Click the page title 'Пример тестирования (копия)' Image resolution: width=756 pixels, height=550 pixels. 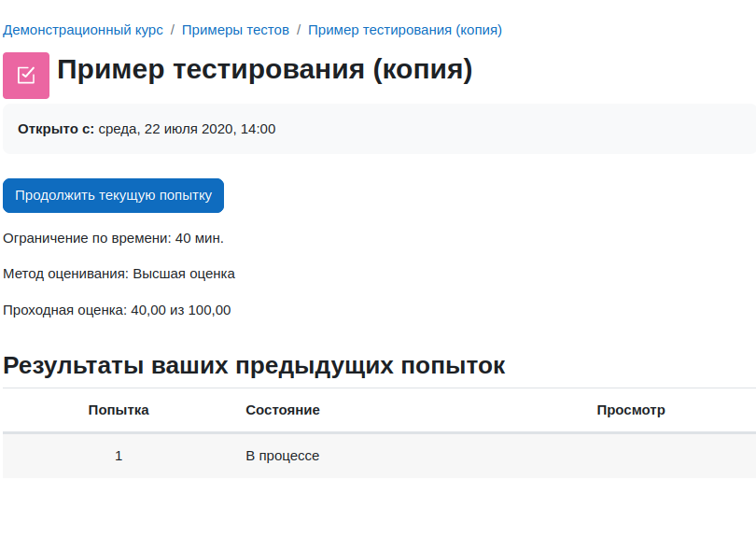pos(264,70)
